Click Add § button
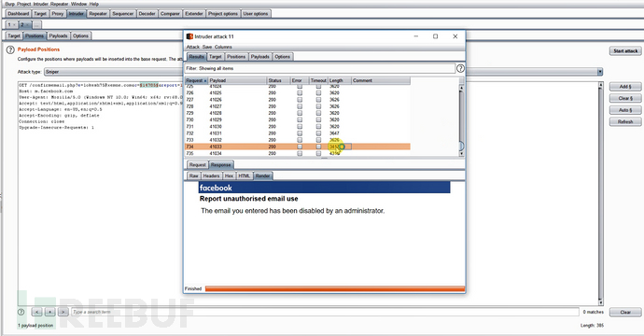 click(x=625, y=87)
